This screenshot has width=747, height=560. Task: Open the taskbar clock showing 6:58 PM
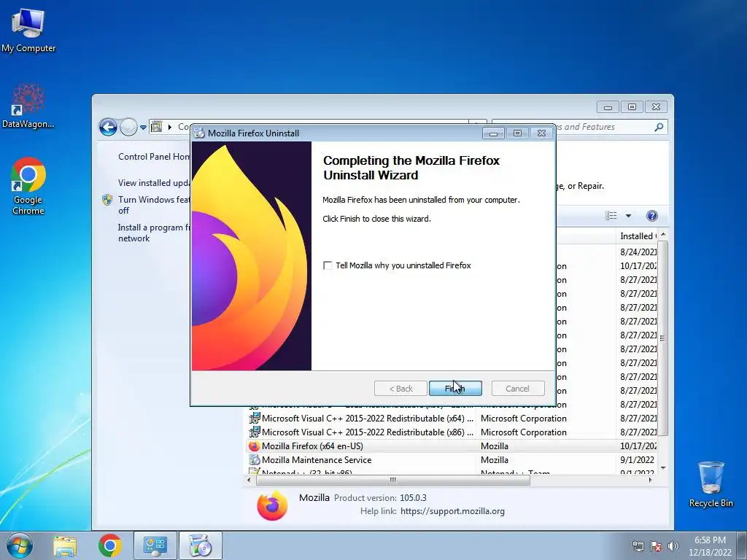point(710,546)
